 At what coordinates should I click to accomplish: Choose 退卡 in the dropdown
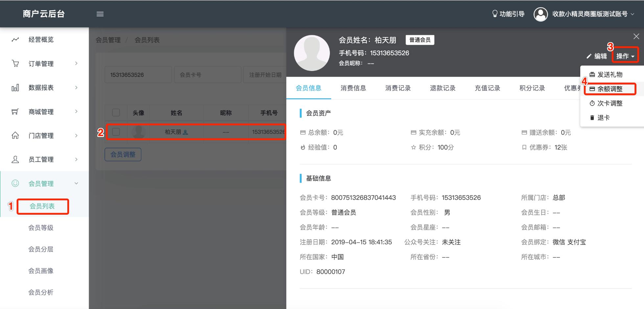pos(603,118)
